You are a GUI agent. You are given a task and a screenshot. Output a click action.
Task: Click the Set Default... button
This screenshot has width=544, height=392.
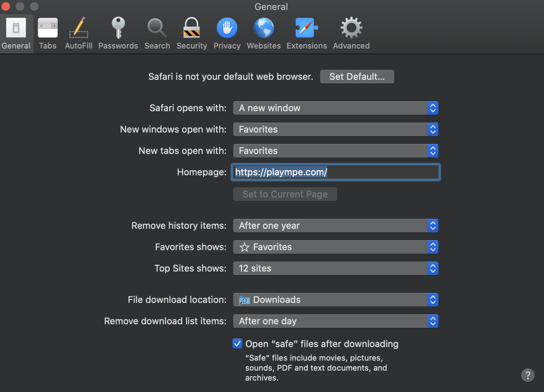(x=357, y=77)
